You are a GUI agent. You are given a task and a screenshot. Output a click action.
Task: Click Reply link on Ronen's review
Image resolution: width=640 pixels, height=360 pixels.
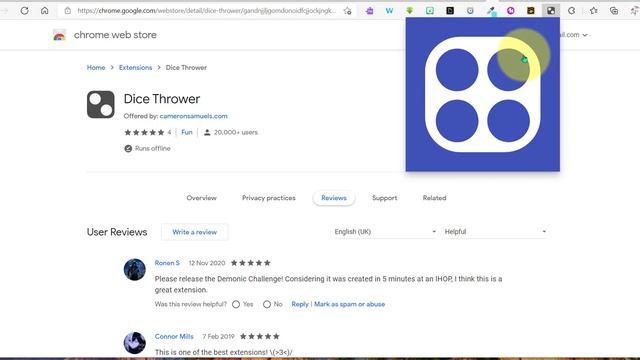pos(300,304)
